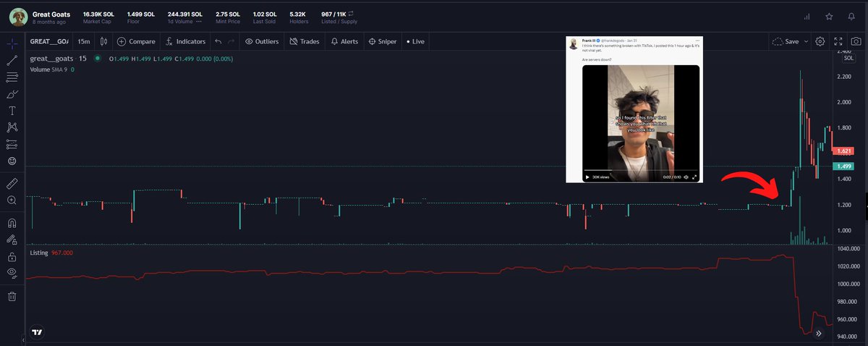The image size is (868, 346).
Task: Save the chart layout
Action: (x=786, y=42)
